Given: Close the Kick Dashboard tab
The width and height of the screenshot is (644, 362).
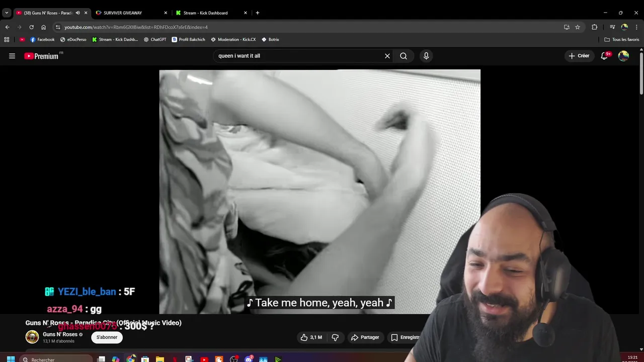Looking at the screenshot, I should [246, 13].
